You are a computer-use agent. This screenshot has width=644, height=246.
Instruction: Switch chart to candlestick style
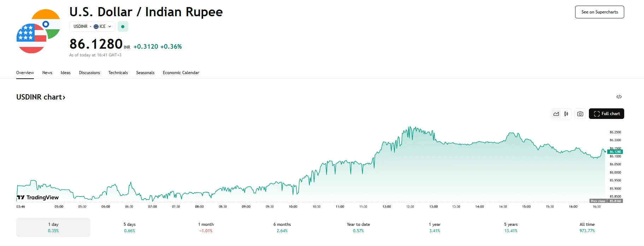click(566, 114)
